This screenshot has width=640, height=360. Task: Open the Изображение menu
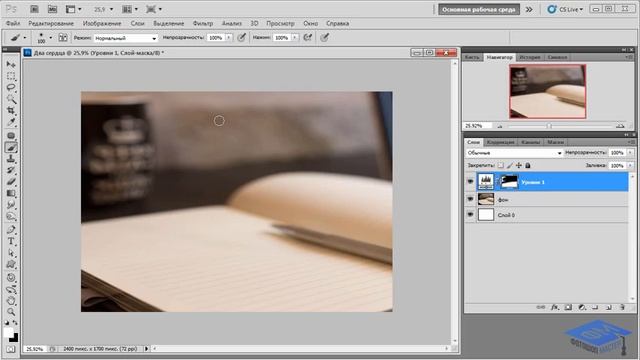click(102, 23)
